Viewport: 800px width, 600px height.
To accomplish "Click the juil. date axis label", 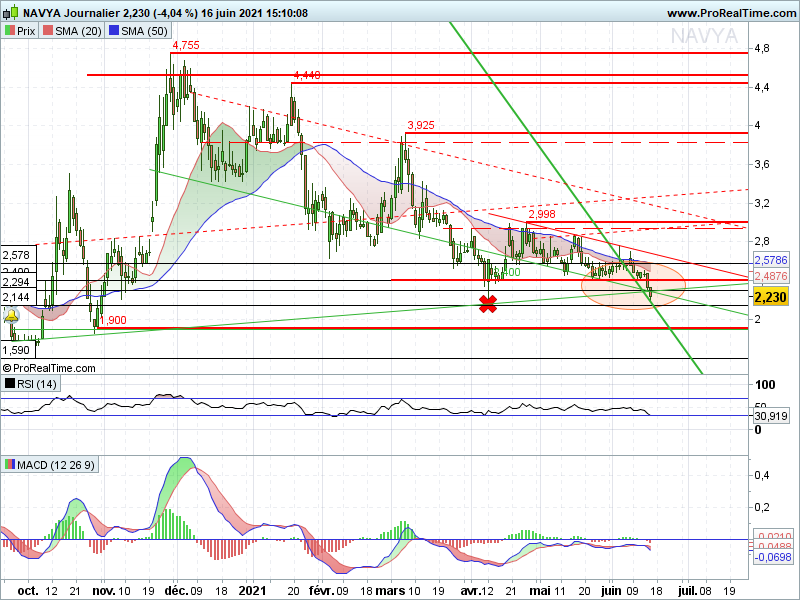I will pyautogui.click(x=687, y=591).
